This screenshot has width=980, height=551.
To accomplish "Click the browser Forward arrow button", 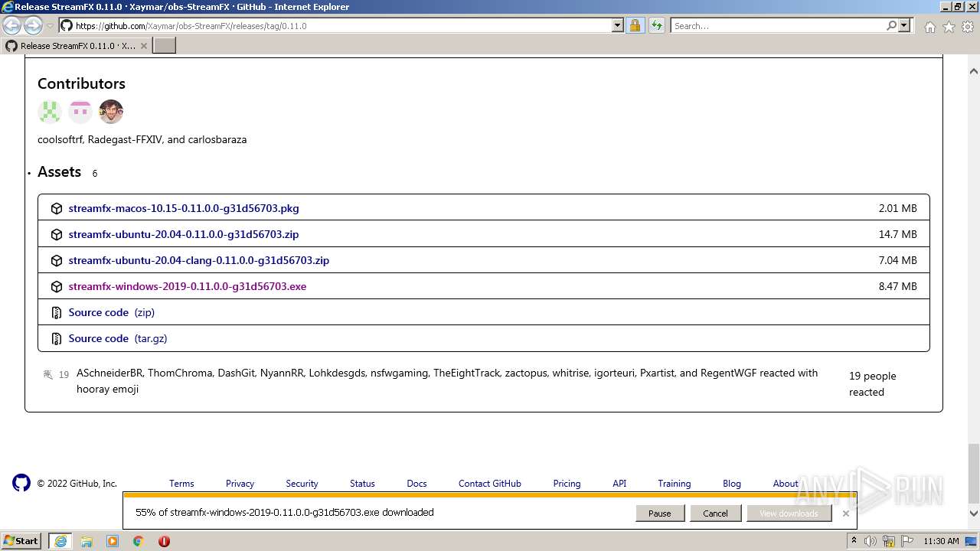I will pyautogui.click(x=33, y=25).
